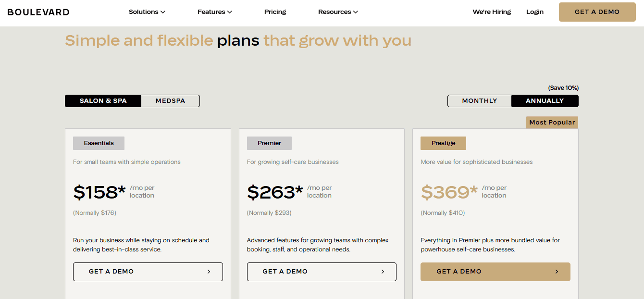
Task: Open the We're Hiring page
Action: (x=492, y=12)
